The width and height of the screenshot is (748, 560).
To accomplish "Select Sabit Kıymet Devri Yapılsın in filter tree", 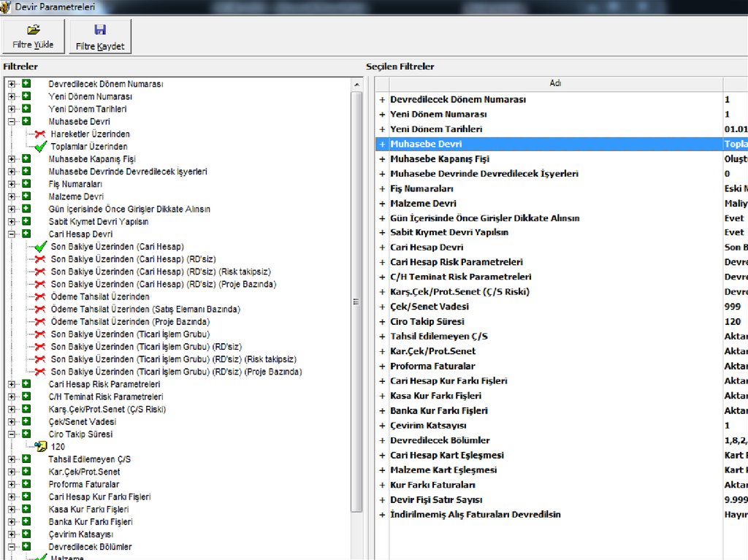I will point(98,221).
